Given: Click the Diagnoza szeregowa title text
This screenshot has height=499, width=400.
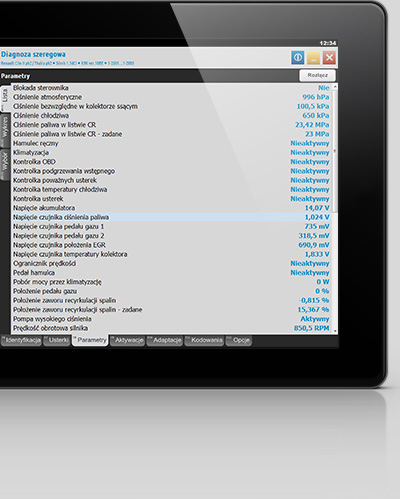Looking at the screenshot, I should tap(33, 54).
